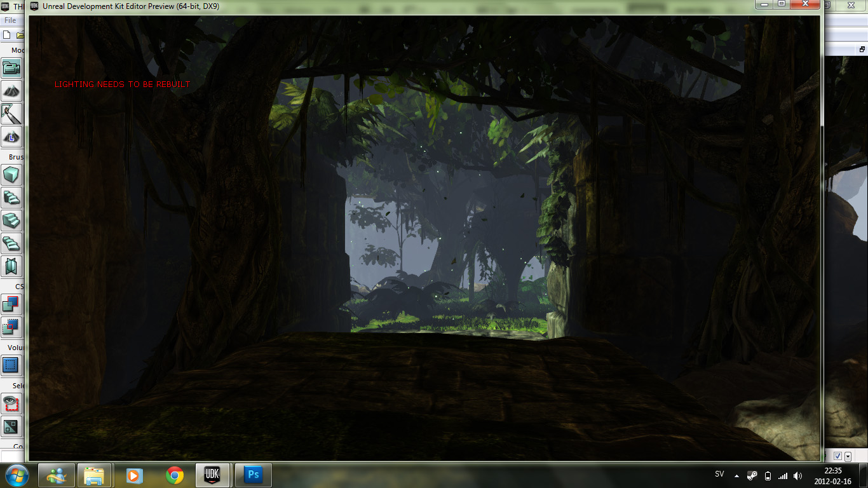This screenshot has width=868, height=488.
Task: Pick the Linear Staircase brush
Action: tap(12, 220)
